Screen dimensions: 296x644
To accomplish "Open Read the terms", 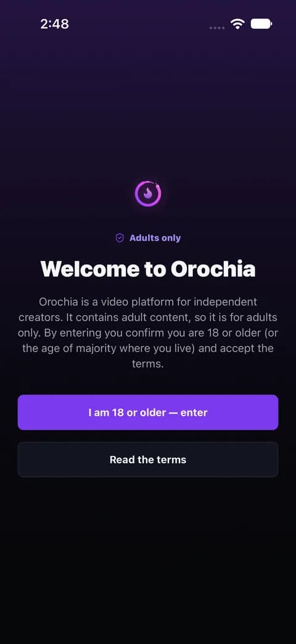I will click(x=148, y=459).
